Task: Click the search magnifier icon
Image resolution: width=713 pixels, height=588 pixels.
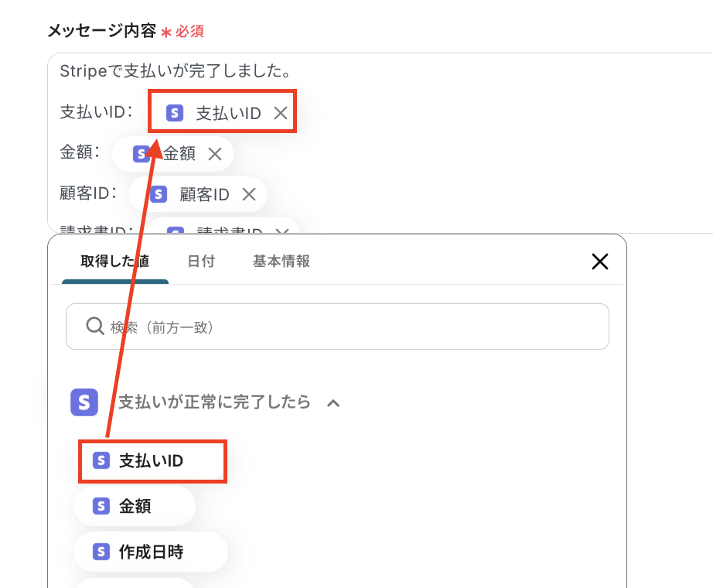Action: [94, 326]
